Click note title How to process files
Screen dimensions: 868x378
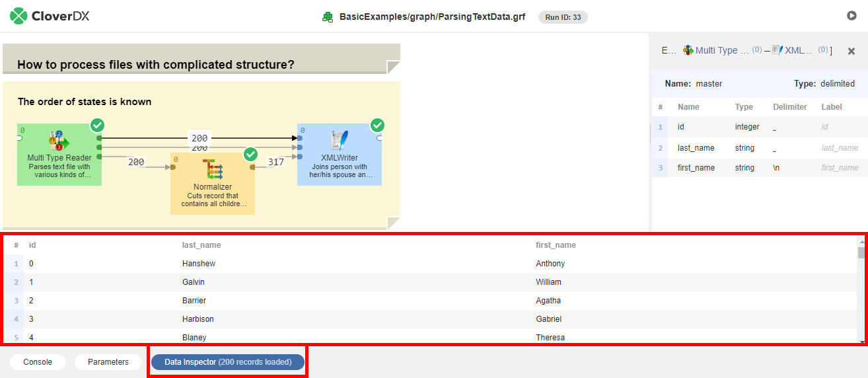coord(156,64)
